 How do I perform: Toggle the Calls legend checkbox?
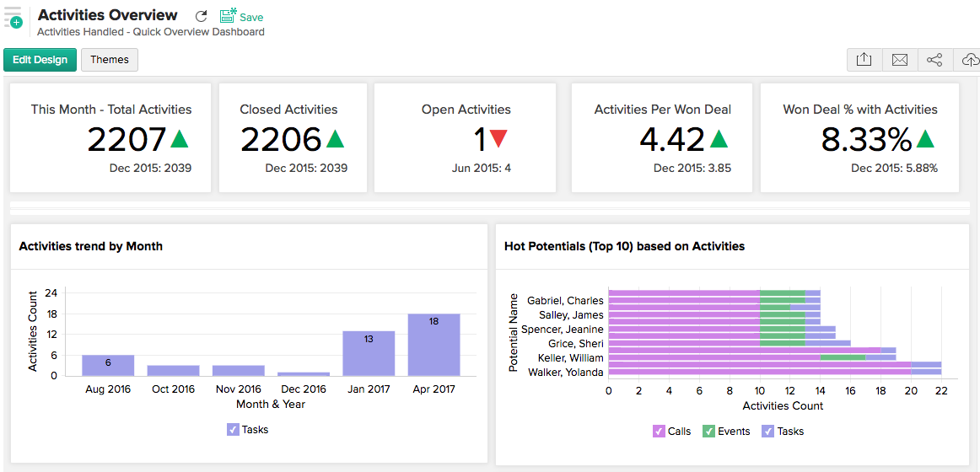coord(659,432)
